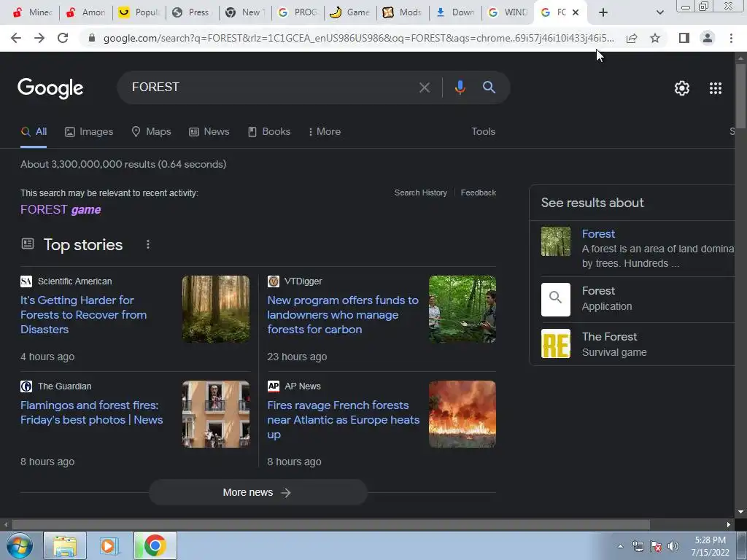Open the volume speaker tray icon
Screen dimensions: 747x560
coord(673,546)
